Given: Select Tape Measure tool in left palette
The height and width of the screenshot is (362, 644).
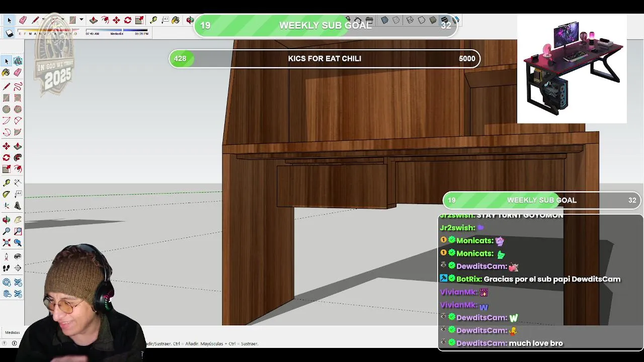Looking at the screenshot, I should point(7,183).
